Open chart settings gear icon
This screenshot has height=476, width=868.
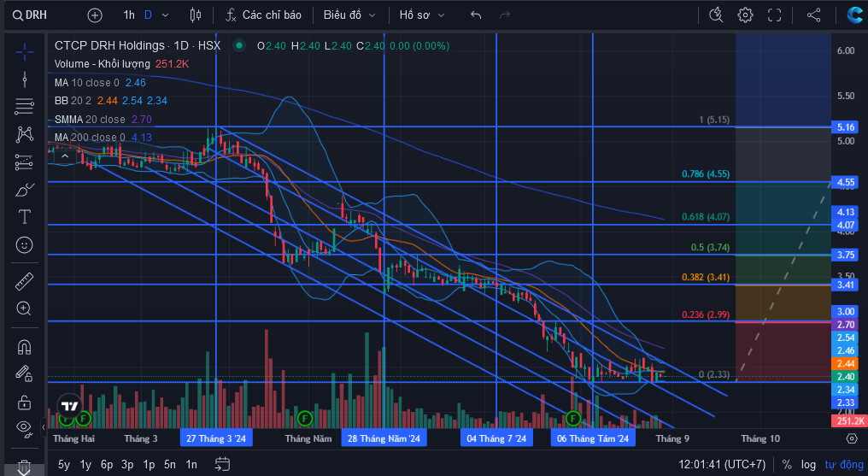[745, 15]
